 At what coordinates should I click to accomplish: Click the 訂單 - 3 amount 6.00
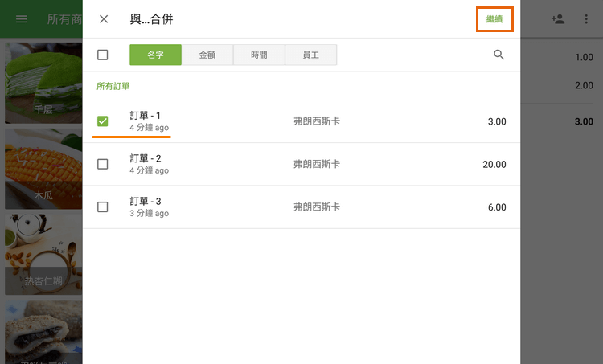coord(496,207)
